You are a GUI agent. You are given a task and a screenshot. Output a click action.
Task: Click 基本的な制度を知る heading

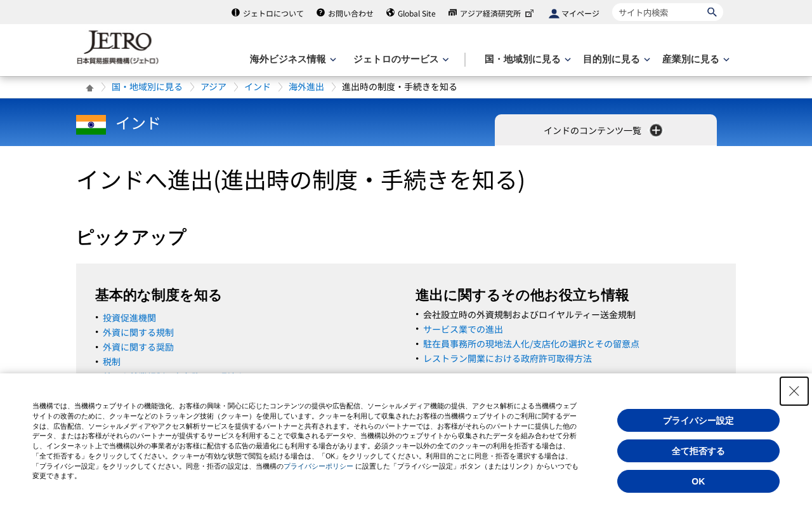[159, 295]
